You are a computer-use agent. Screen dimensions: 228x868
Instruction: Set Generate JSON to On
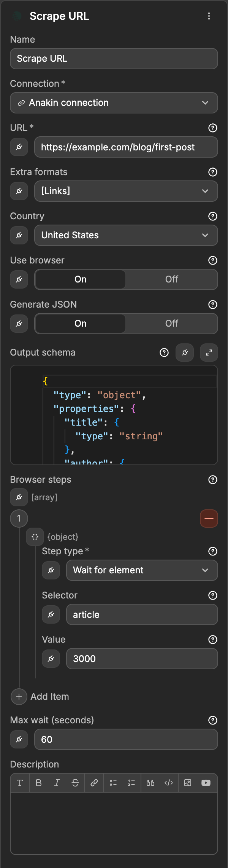[x=81, y=324]
